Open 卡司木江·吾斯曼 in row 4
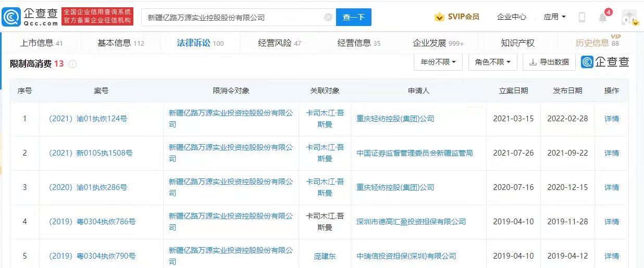The width and height of the screenshot is (644, 268). click(x=325, y=222)
